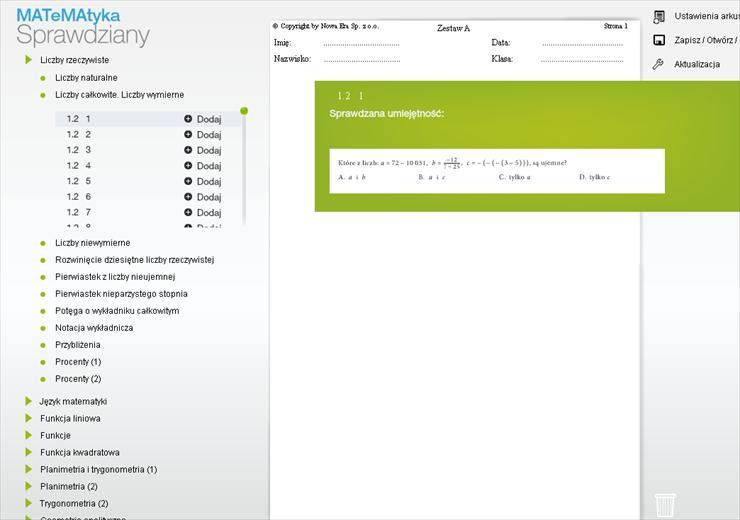Screen dimensions: 740x520
Task: Open Rozwinięcie dziesiętne liczby rzeczywistej topic
Action: pyautogui.click(x=135, y=260)
